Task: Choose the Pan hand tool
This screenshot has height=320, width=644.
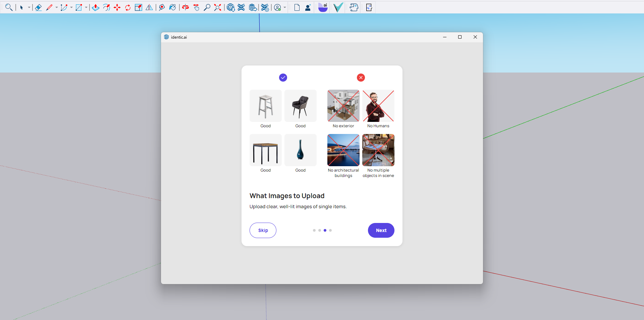Action: pos(196,7)
